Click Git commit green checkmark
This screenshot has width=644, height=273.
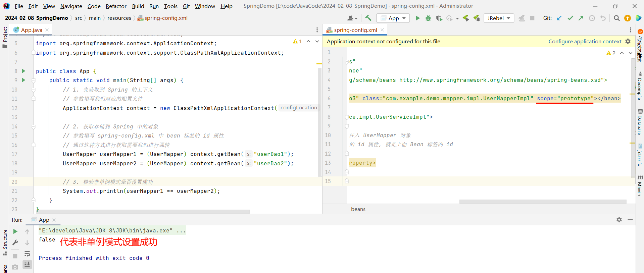pos(570,18)
